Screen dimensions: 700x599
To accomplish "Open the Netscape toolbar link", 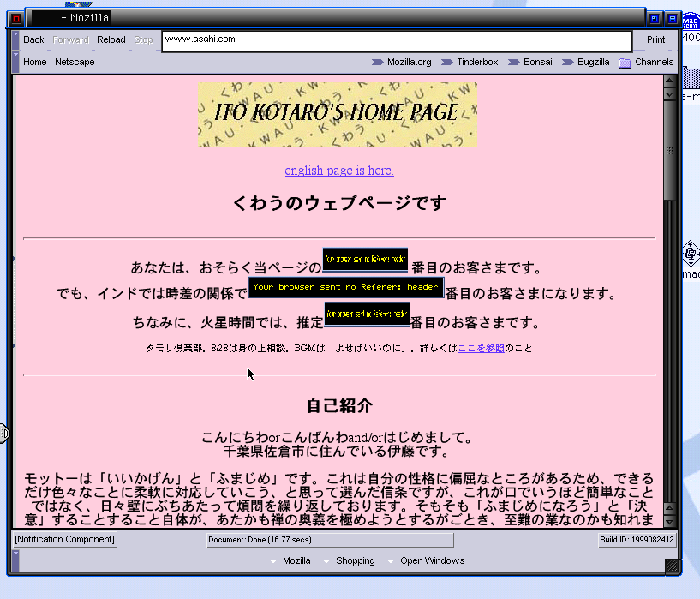I will [75, 62].
